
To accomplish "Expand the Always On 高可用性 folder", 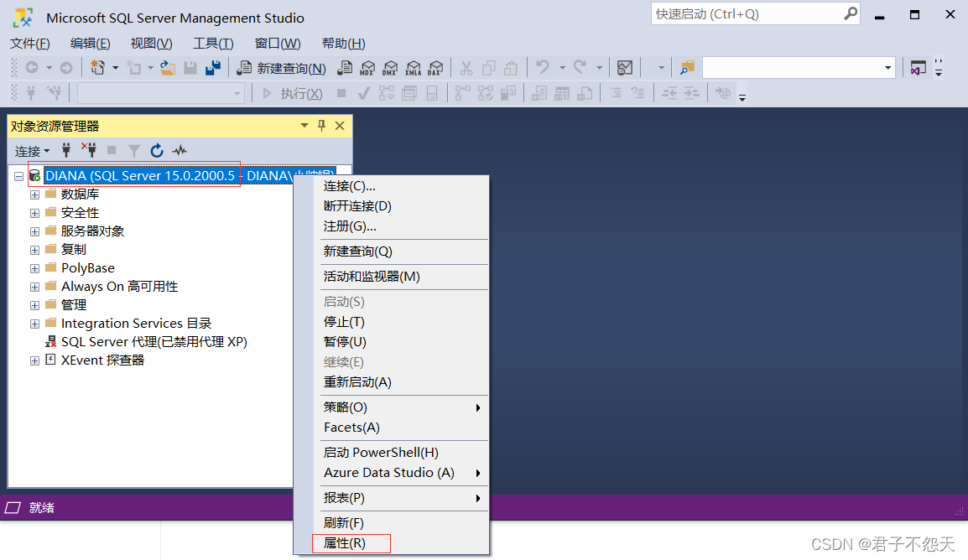I will (x=34, y=287).
